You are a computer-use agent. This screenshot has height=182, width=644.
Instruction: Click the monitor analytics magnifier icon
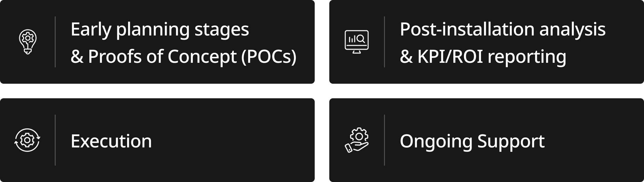point(357,42)
